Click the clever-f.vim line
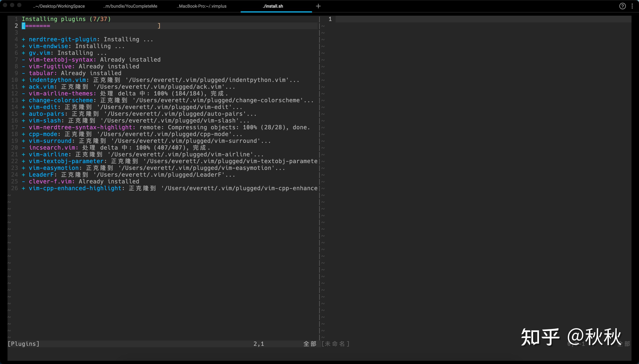Image resolution: width=639 pixels, height=364 pixels. (x=80, y=181)
